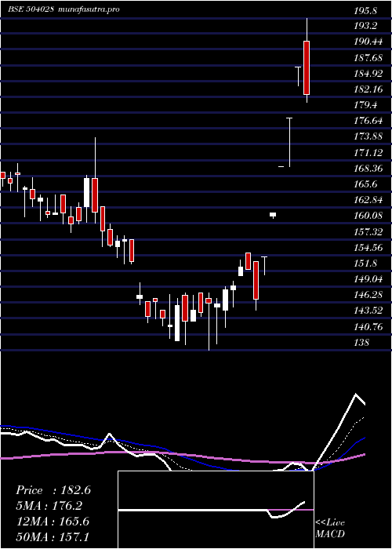
Task: Click the 168.36 price axis label
Action: point(368,169)
